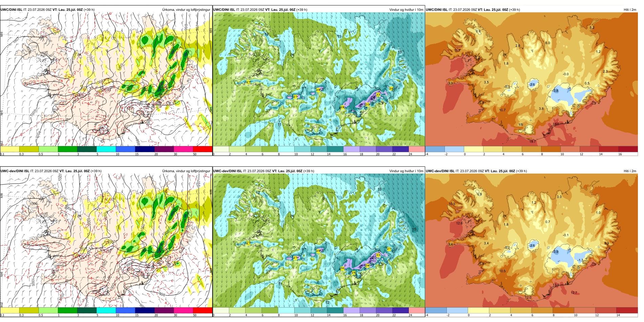644x322 pixels.
Task: Click the yellow 29 gust marker in top wind map
Action: (318, 90)
